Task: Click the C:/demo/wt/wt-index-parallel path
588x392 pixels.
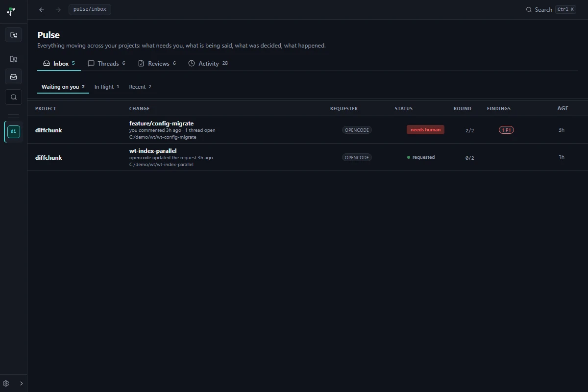Action: [x=161, y=165]
